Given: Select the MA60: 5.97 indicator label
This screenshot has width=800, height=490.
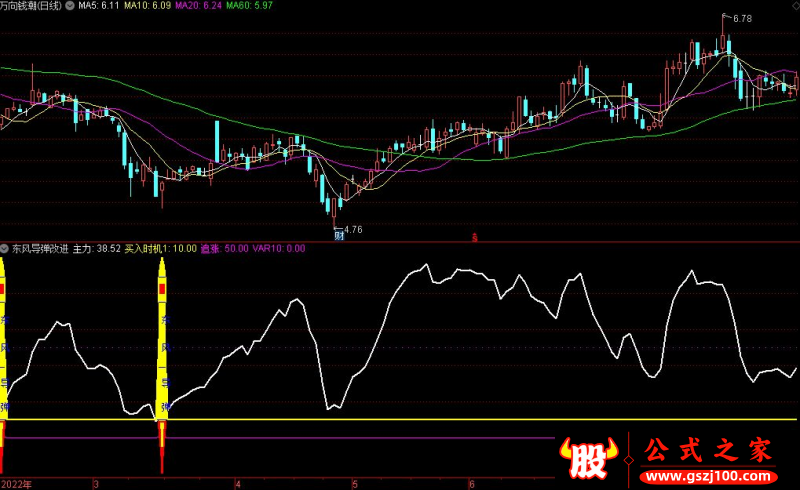Looking at the screenshot, I should [249, 6].
